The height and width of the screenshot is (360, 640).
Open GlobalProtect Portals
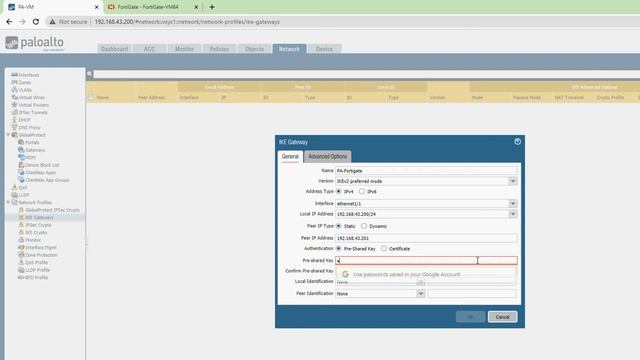(x=32, y=142)
